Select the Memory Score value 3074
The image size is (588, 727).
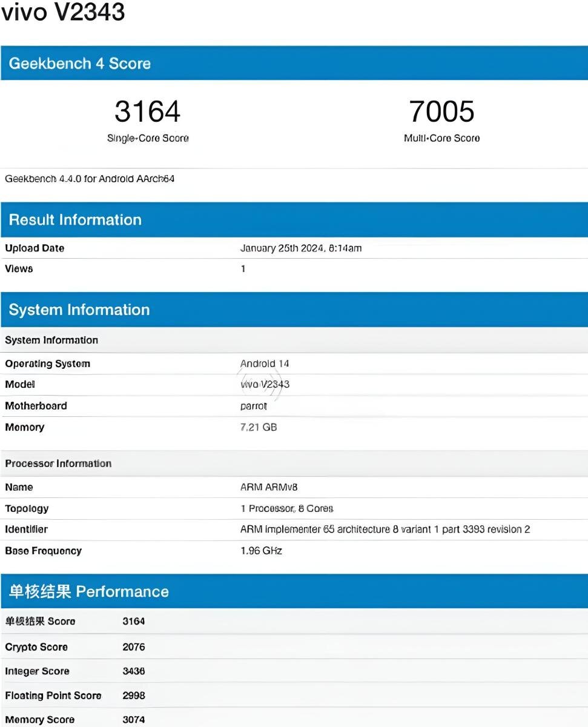pyautogui.click(x=134, y=720)
